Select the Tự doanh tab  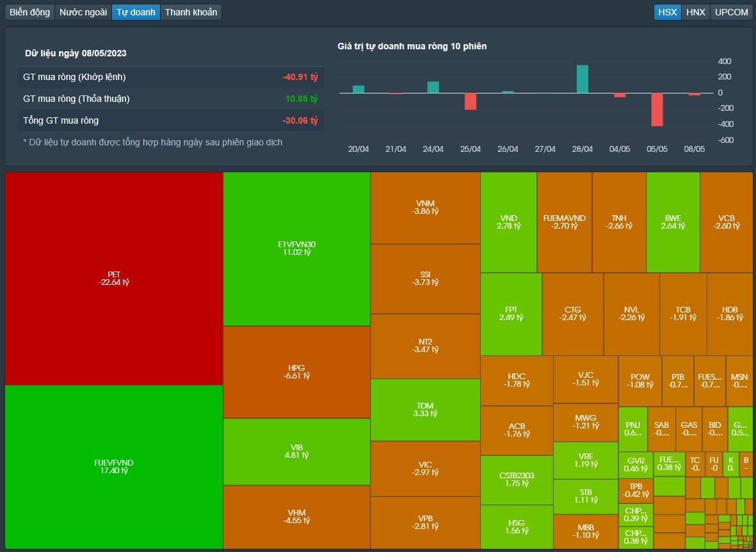136,12
